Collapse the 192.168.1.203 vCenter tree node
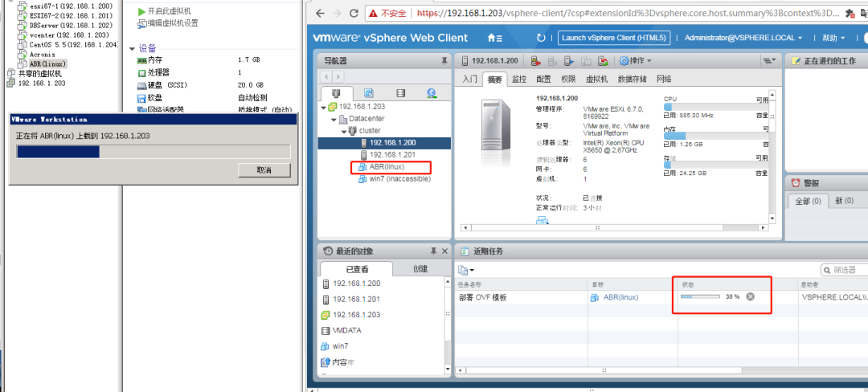 (x=323, y=107)
